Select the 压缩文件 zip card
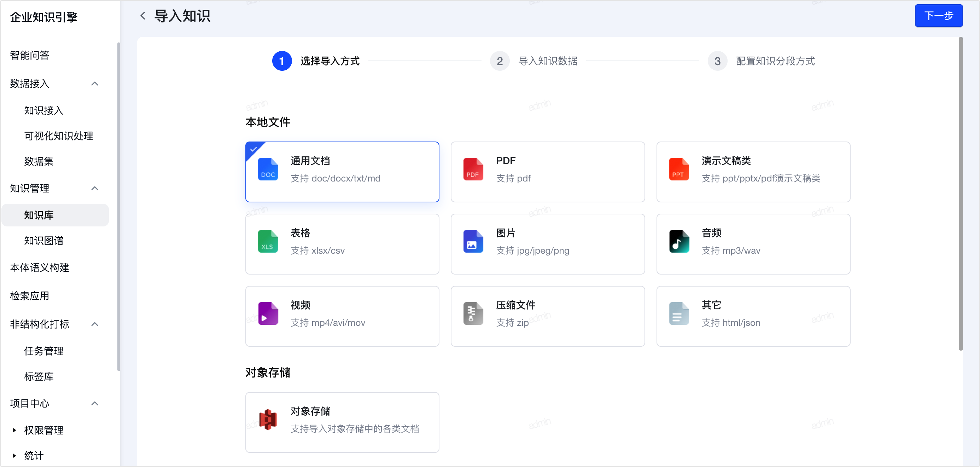980x467 pixels. tap(547, 316)
